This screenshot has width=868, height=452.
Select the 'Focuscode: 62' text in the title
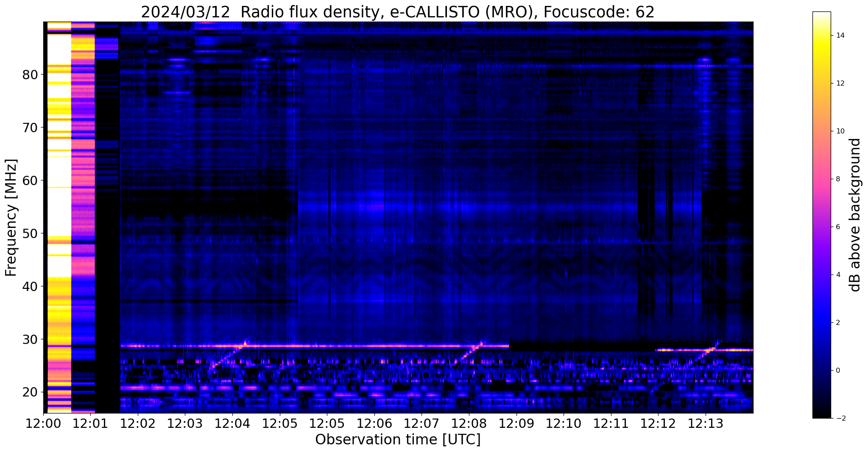click(599, 12)
